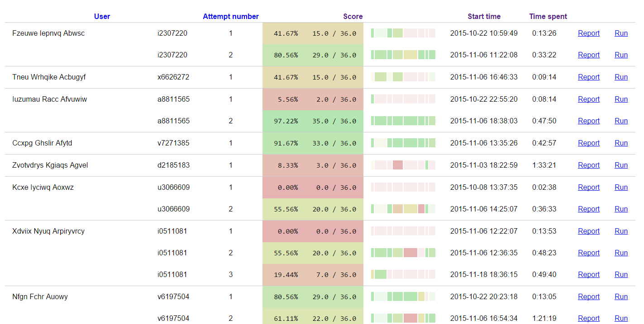
Task: Click start time 2015-10-08 13:37:35
Action: tap(484, 188)
